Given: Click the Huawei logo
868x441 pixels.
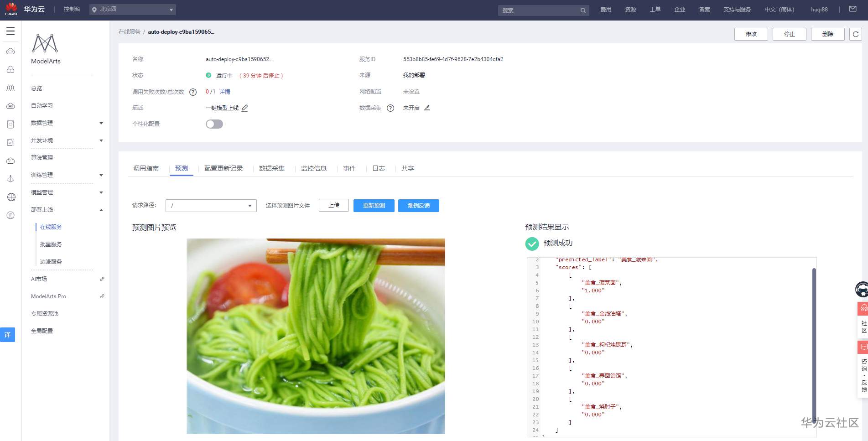Looking at the screenshot, I should (11, 9).
